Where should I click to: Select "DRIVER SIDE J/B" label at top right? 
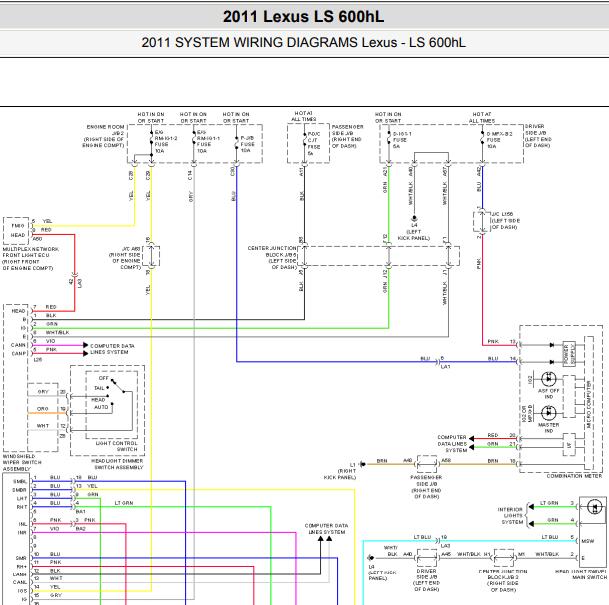click(x=534, y=129)
